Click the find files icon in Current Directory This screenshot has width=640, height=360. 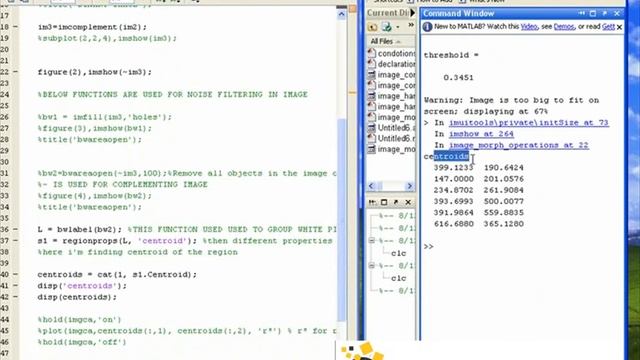386,27
